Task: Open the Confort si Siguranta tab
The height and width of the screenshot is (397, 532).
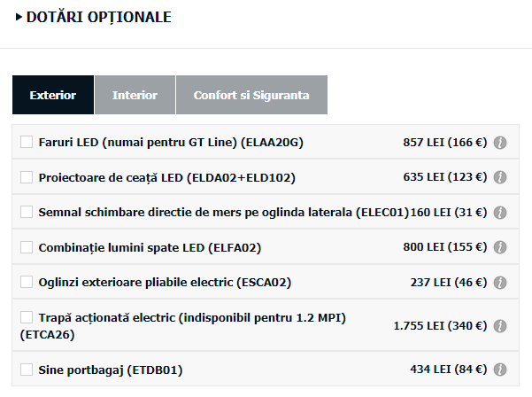Action: point(251,95)
